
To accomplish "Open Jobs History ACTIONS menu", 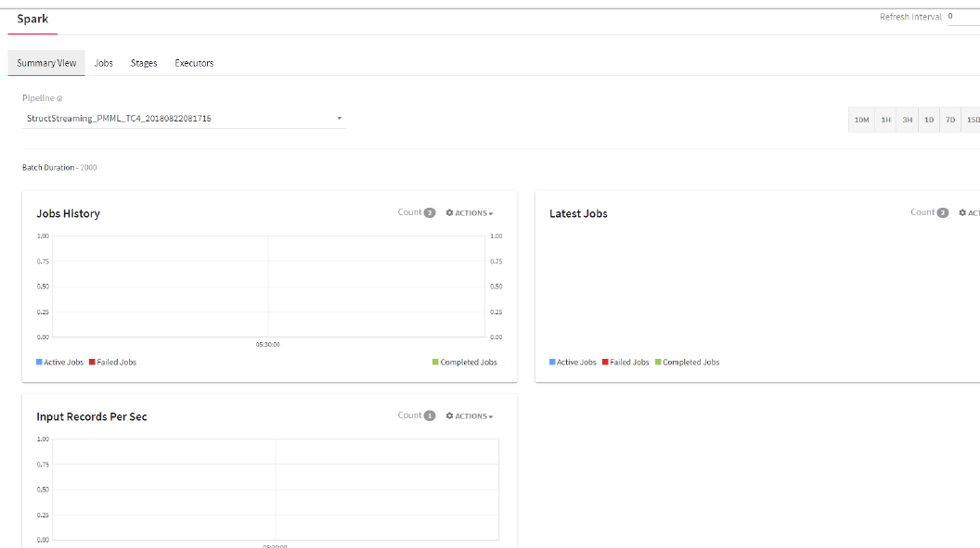I will click(x=470, y=213).
